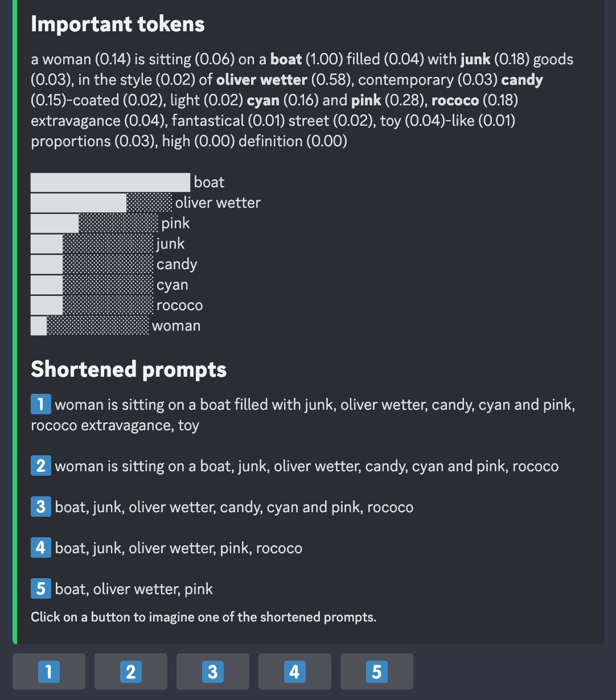The image size is (616, 700).
Task: Click the 2 emoji beside second shortened prompt
Action: pyautogui.click(x=41, y=466)
